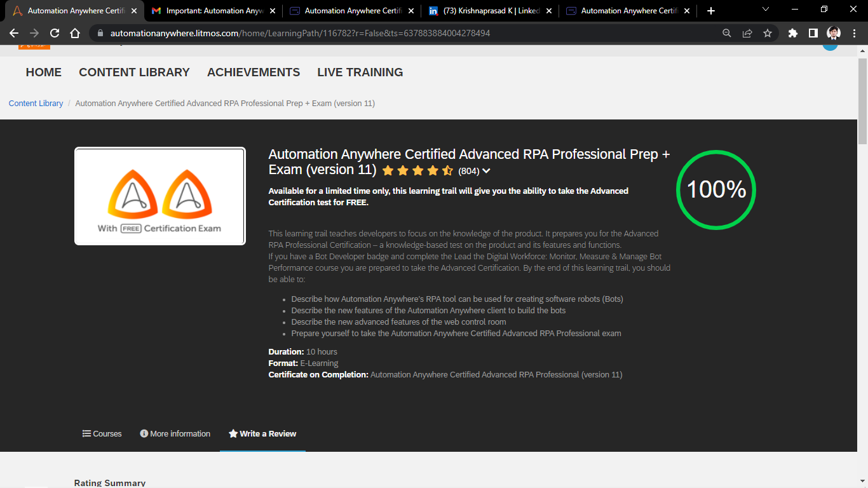Screen dimensions: 868x488
Task: Click the 100% progress circle
Action: (x=716, y=190)
